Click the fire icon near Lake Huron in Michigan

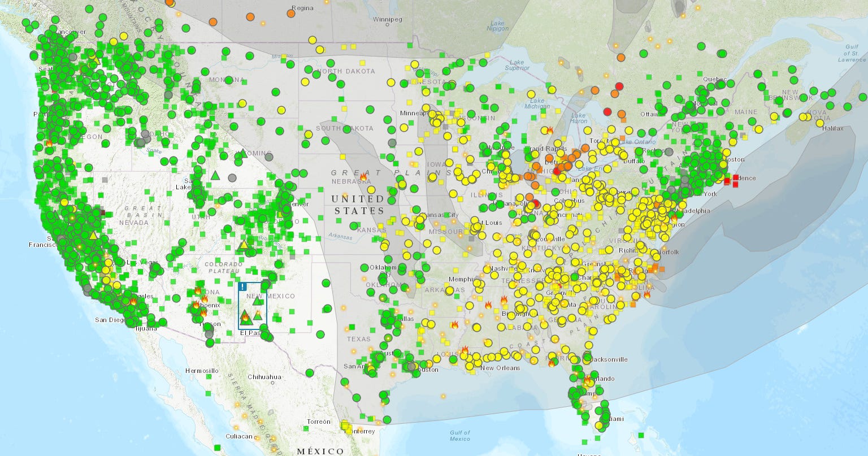pos(550,130)
